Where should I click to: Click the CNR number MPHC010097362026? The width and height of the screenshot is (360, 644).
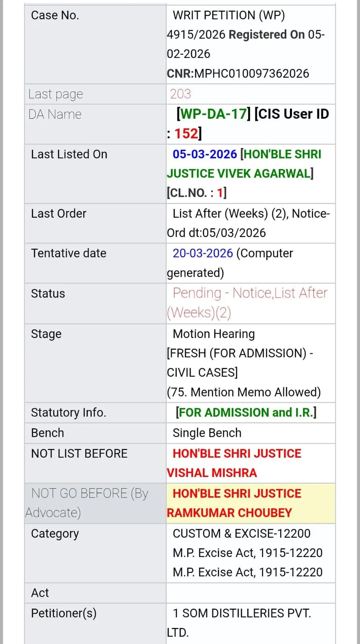(x=252, y=74)
